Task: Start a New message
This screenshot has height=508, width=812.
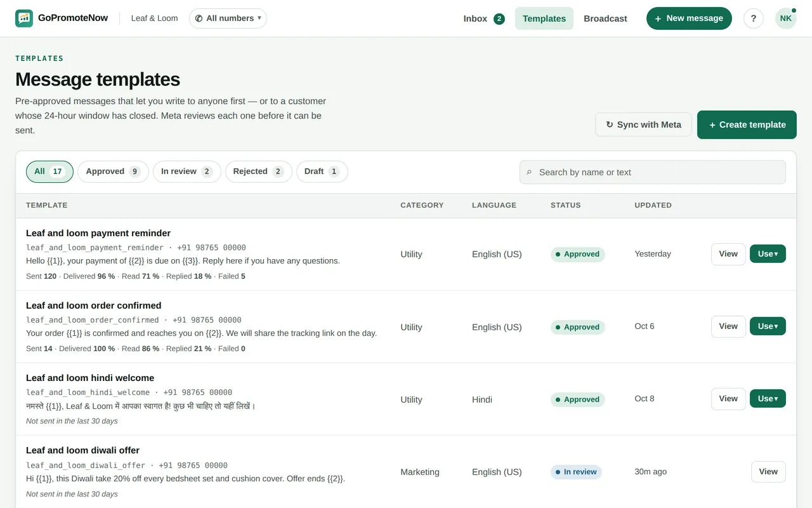Action: [x=689, y=18]
